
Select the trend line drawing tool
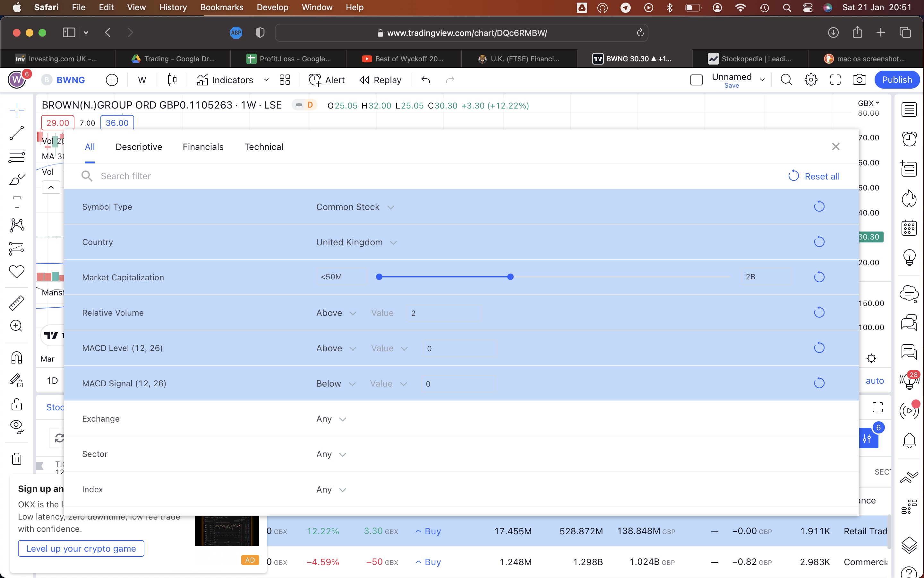click(17, 133)
